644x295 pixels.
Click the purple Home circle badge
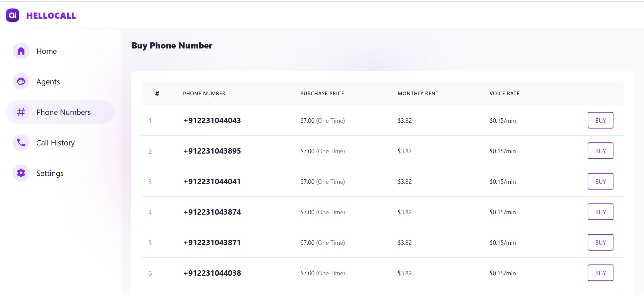[21, 51]
